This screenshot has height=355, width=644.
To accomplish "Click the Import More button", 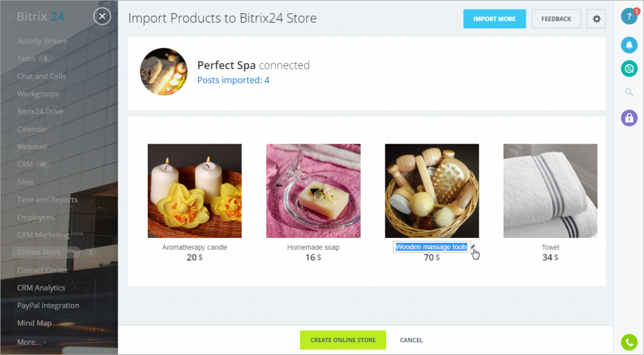I will [x=494, y=19].
